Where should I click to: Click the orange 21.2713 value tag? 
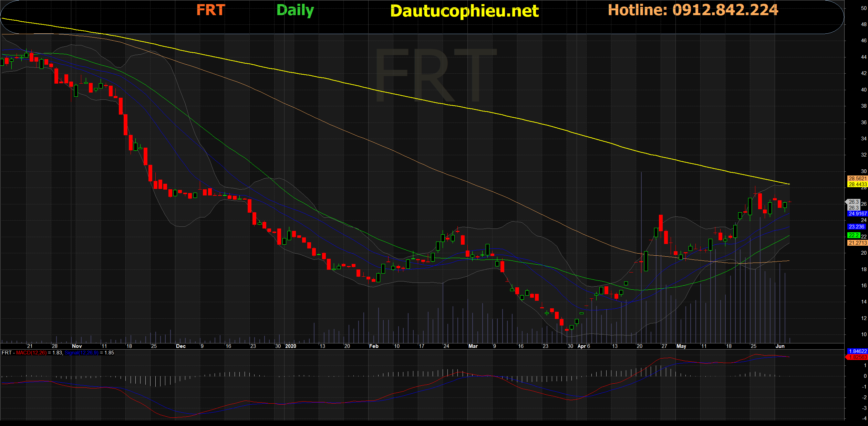(x=857, y=243)
